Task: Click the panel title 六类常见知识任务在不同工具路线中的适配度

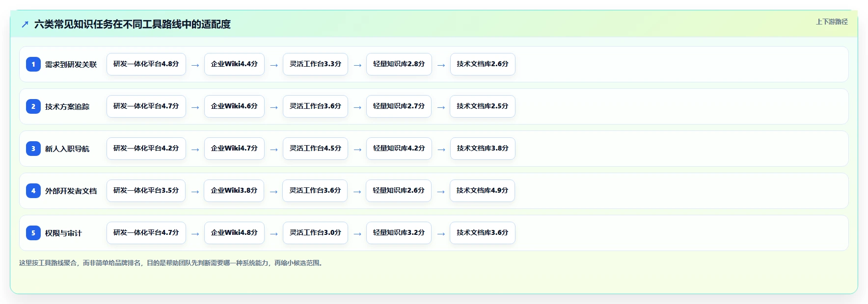Action: pos(133,24)
